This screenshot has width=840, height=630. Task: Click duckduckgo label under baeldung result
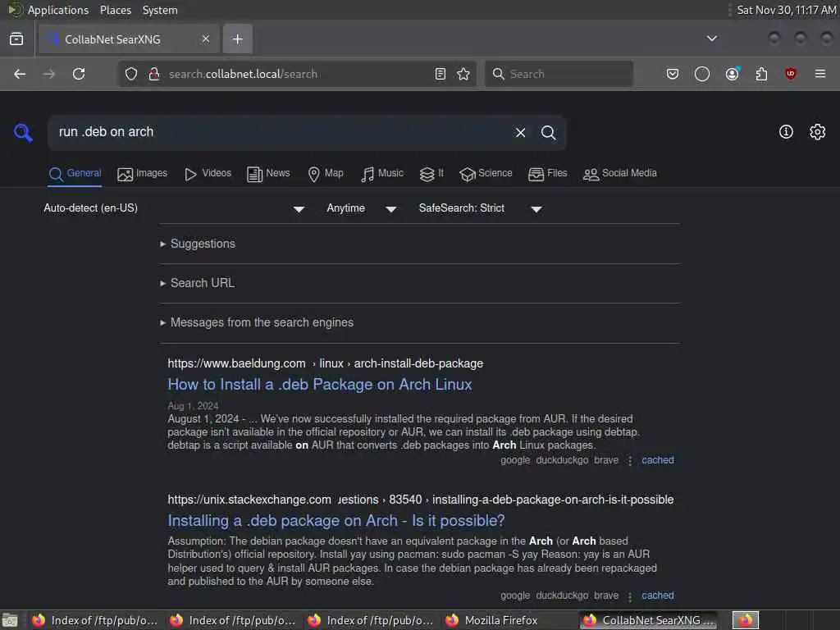(562, 460)
